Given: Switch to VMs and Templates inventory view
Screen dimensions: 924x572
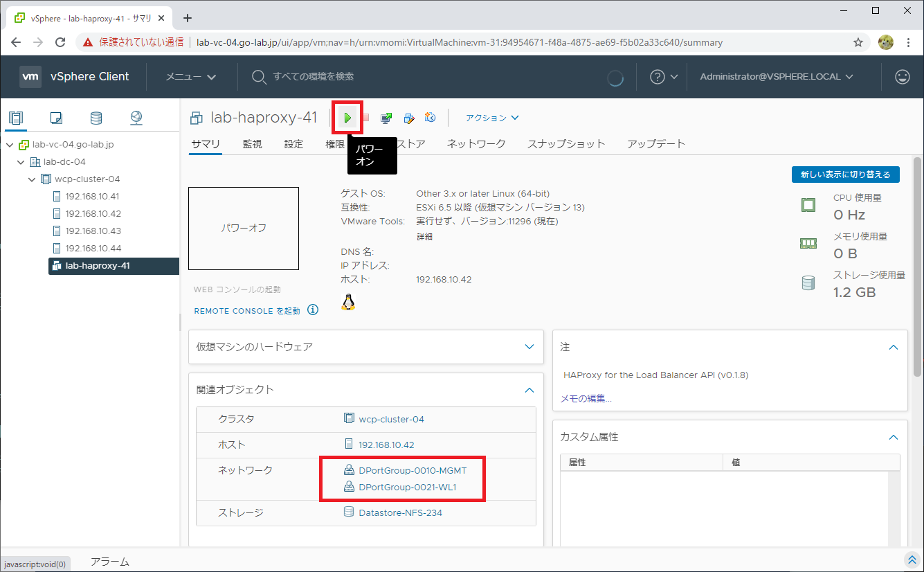Looking at the screenshot, I should (56, 118).
